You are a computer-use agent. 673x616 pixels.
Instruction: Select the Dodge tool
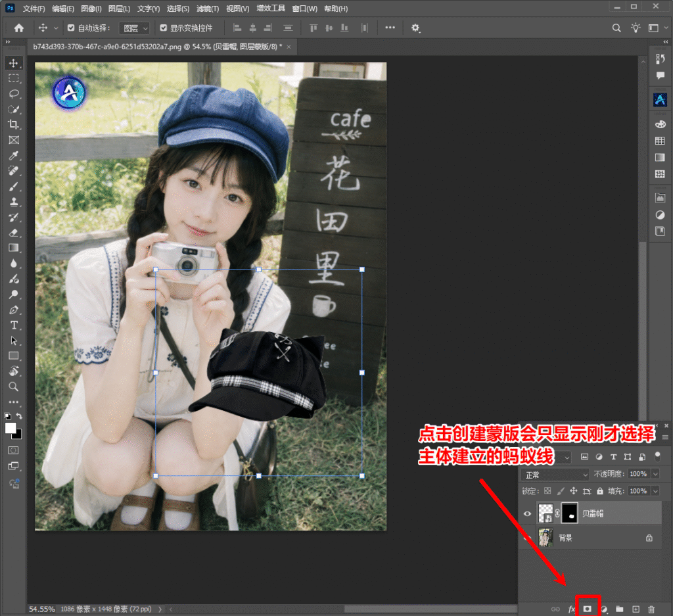14,295
